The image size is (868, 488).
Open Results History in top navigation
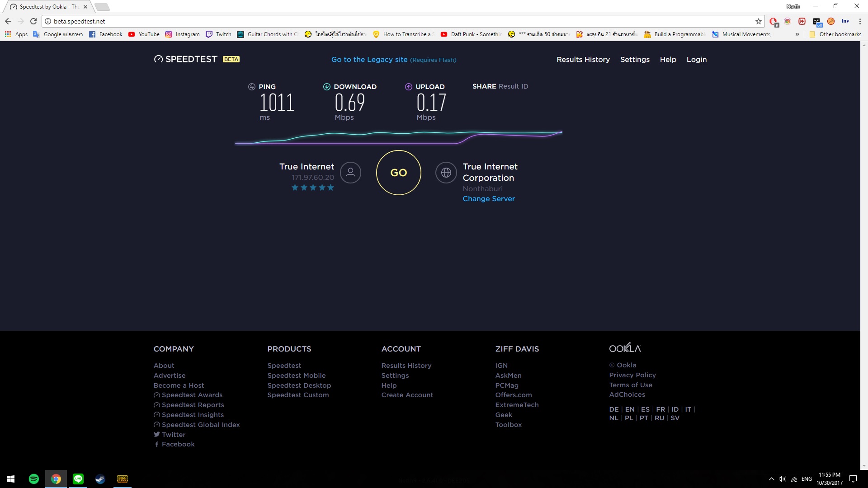point(583,60)
